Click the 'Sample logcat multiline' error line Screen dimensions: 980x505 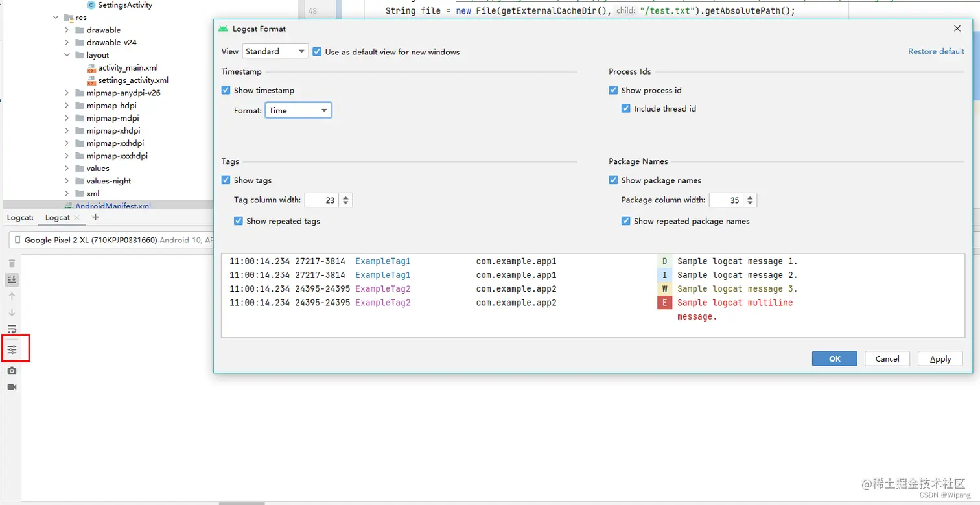pyautogui.click(x=735, y=303)
